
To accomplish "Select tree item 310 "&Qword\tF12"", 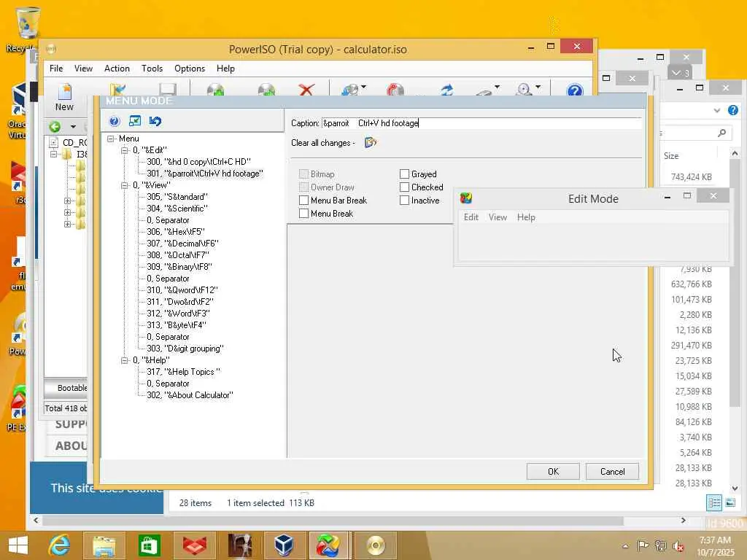I will [x=182, y=290].
